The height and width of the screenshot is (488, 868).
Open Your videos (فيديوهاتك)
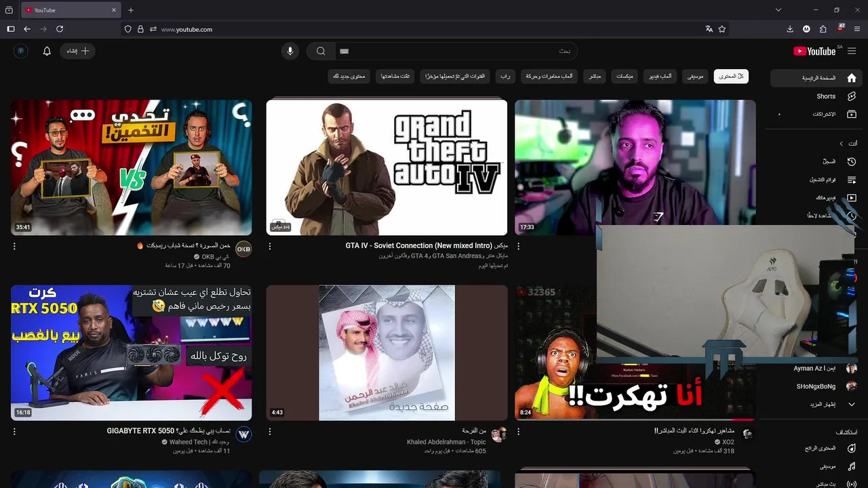click(x=817, y=198)
